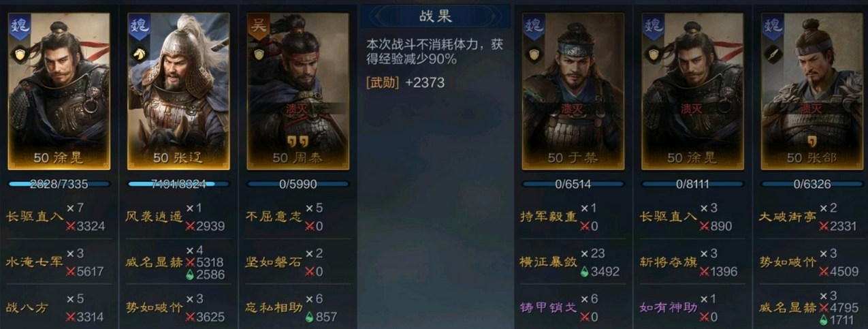Click the shield troop icon on 周泰's card
868x329 pixels.
pos(258,53)
